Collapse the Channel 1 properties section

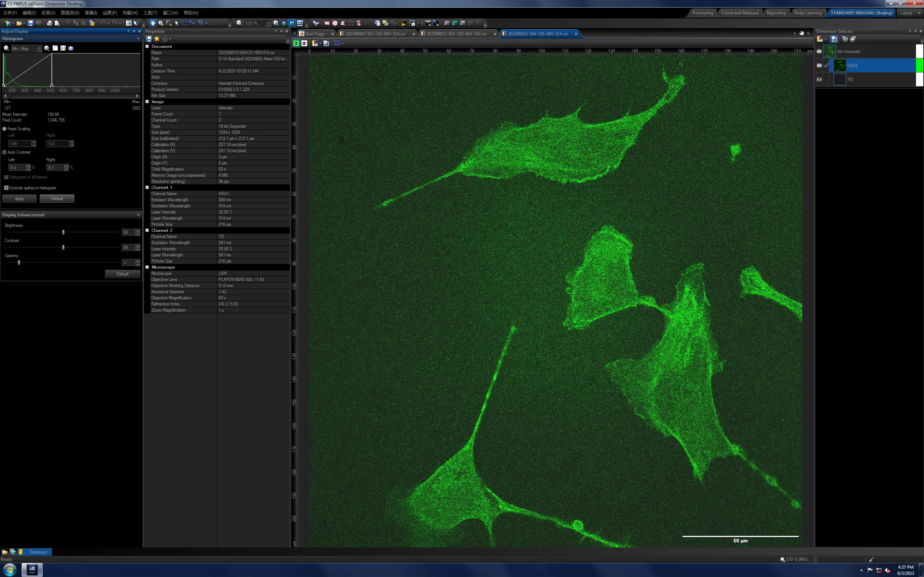click(147, 188)
